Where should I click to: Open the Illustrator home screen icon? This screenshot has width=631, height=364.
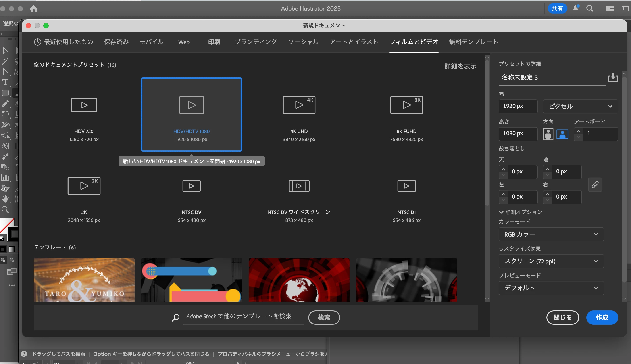tap(33, 9)
